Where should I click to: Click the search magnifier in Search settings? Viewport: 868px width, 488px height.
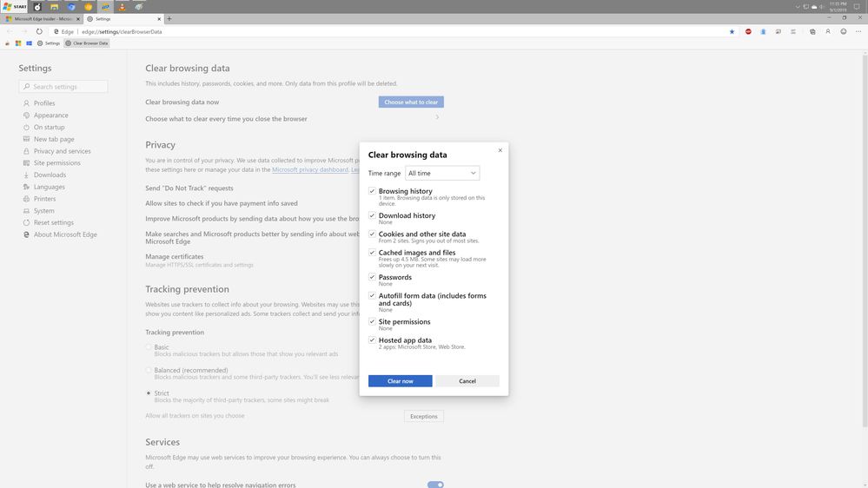27,87
